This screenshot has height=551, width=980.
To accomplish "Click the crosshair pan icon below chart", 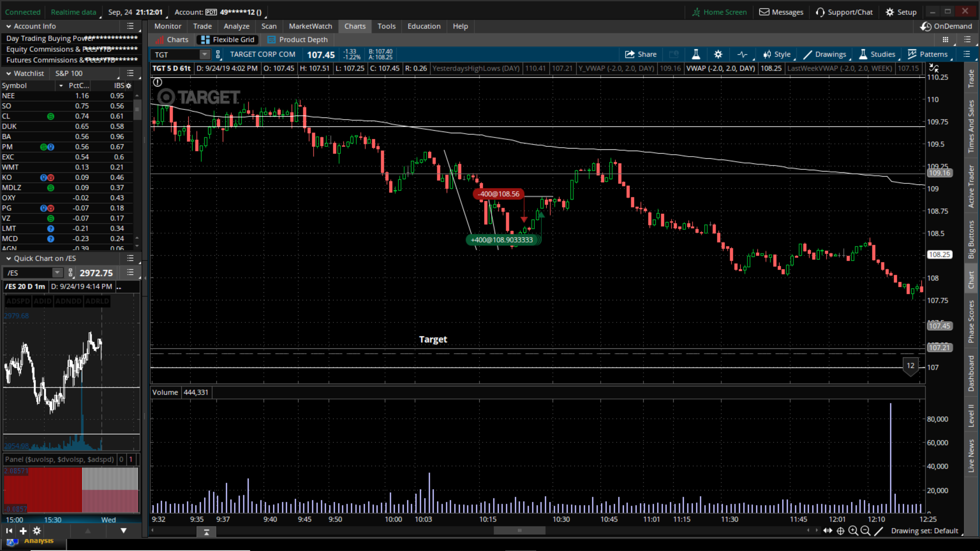I will [840, 531].
